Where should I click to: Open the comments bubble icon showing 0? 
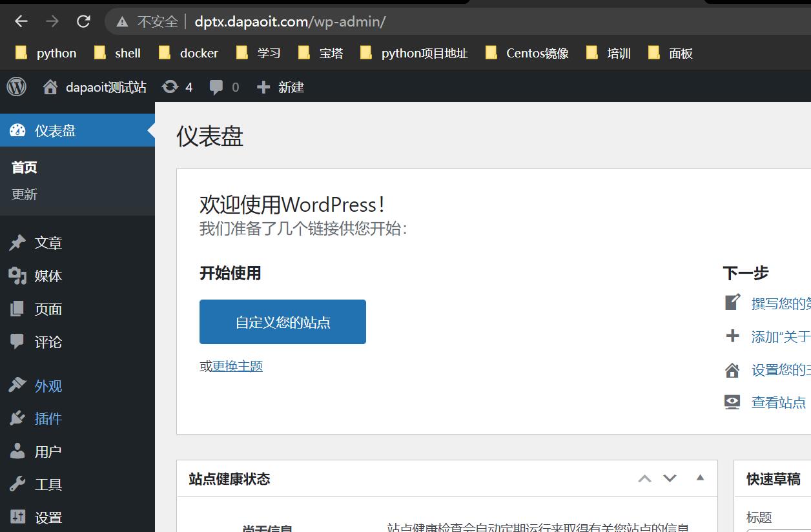(x=216, y=87)
